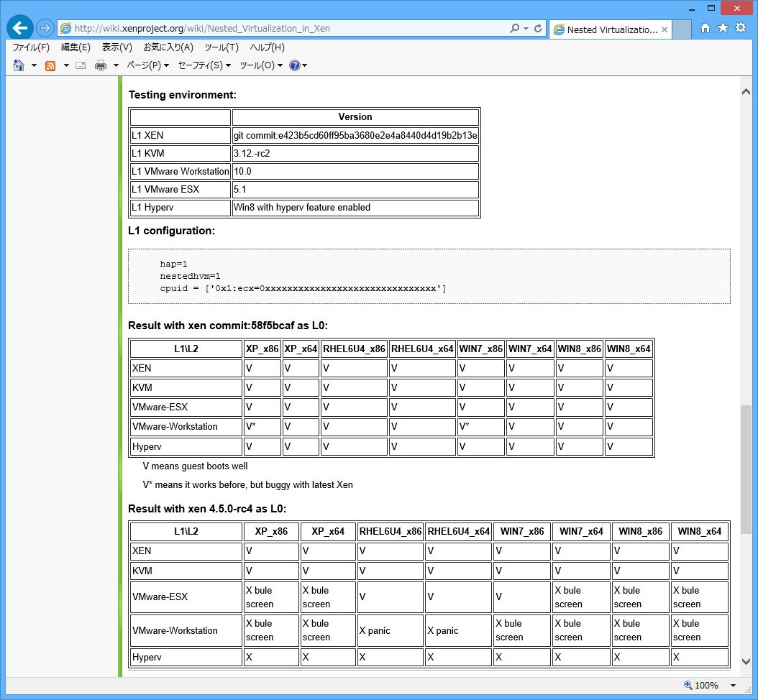Click the Read mail envelope icon
This screenshot has width=758, height=700.
tap(81, 65)
